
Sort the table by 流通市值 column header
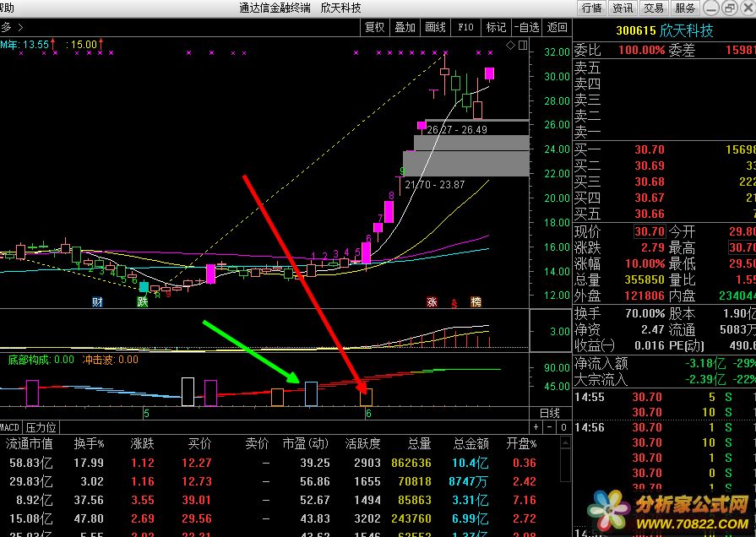(29, 443)
